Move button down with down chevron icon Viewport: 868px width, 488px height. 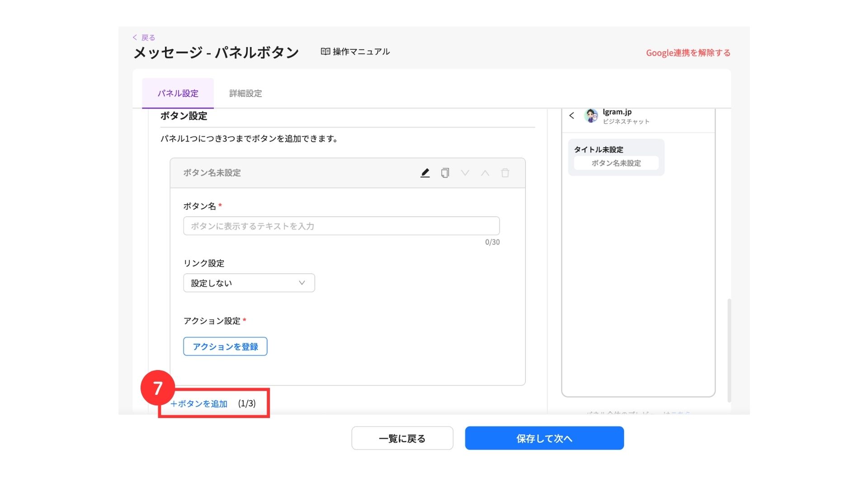click(x=465, y=173)
